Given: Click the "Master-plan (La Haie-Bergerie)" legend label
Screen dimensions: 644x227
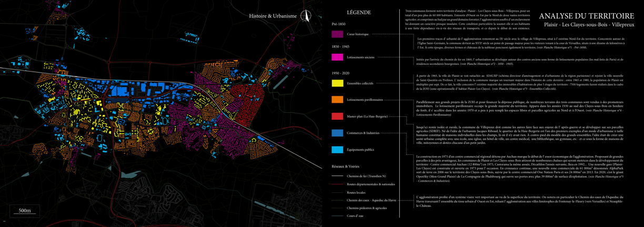Looking at the screenshot, I should 367,116.
